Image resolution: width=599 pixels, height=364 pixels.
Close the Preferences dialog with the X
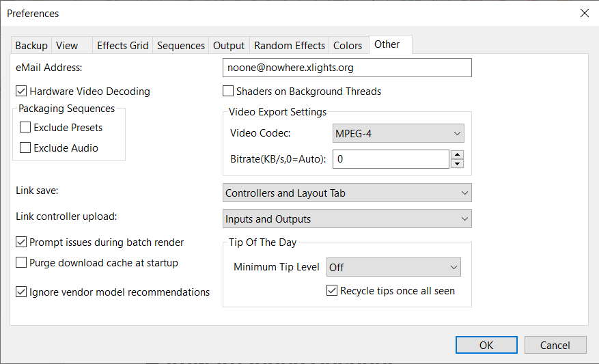pyautogui.click(x=584, y=14)
